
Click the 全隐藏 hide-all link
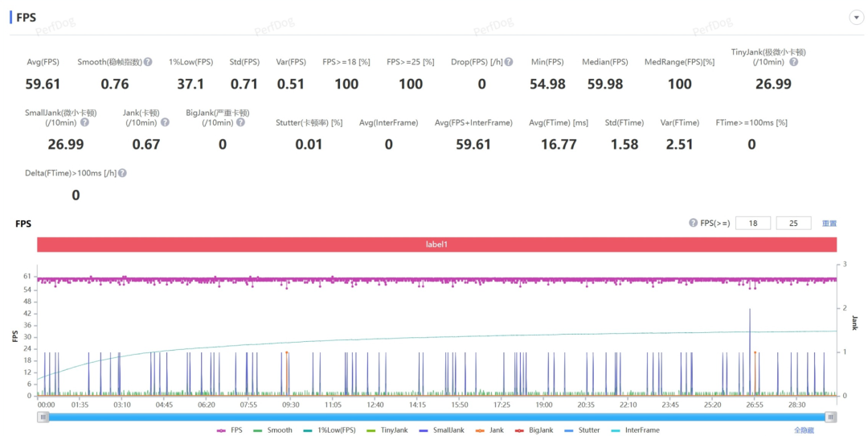click(805, 430)
